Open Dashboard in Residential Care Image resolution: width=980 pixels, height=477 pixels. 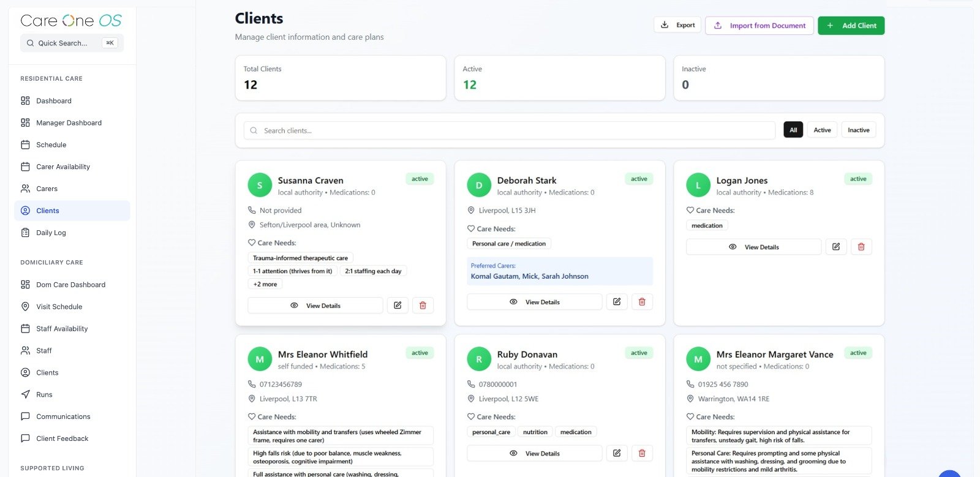point(72,100)
